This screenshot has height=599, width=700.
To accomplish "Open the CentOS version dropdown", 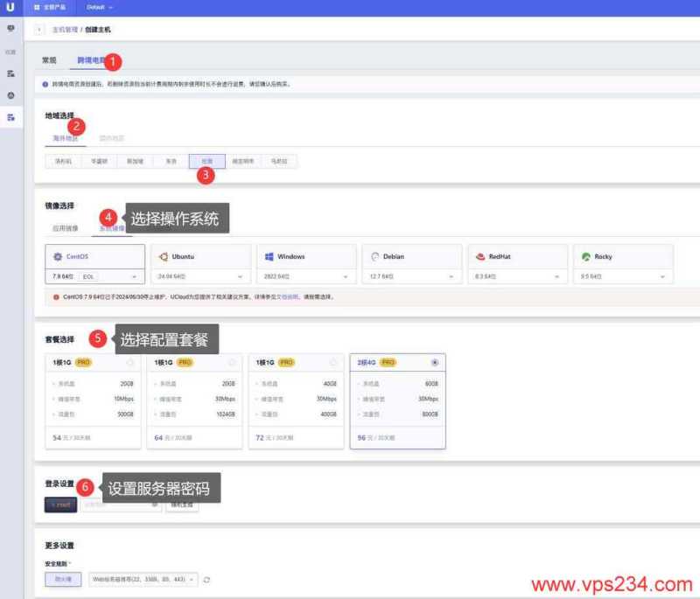I will click(94, 277).
